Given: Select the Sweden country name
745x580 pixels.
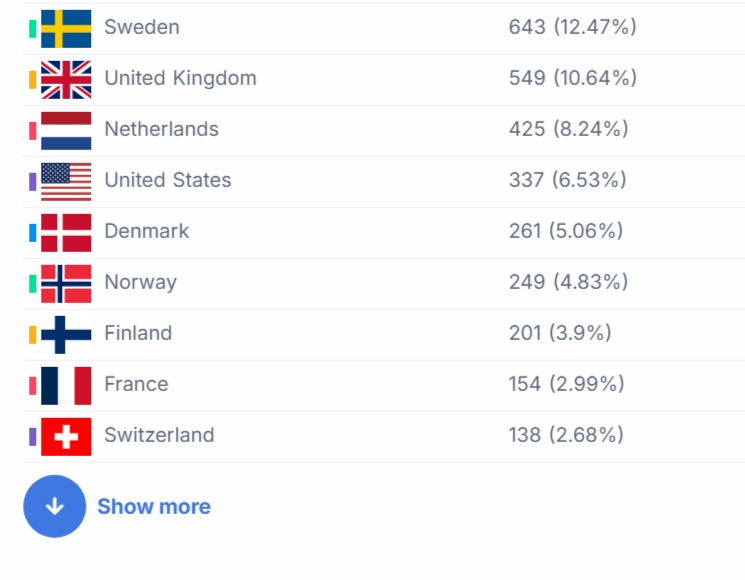Looking at the screenshot, I should point(142,27).
